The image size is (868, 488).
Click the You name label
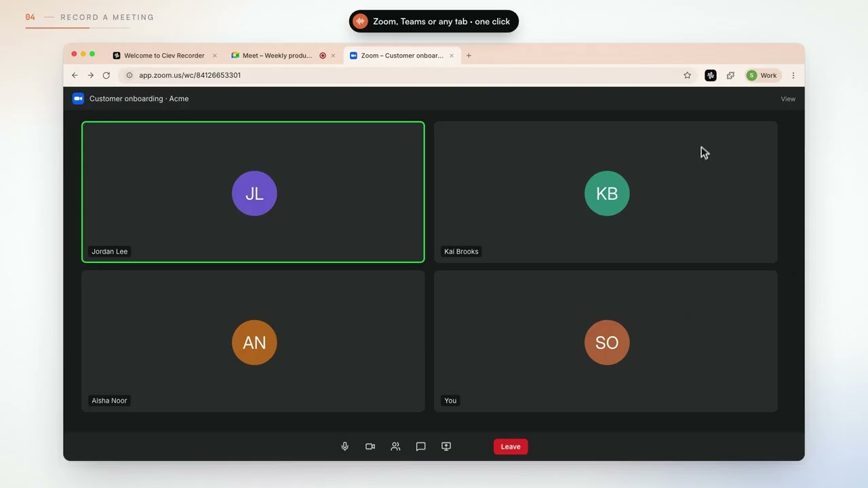point(450,401)
